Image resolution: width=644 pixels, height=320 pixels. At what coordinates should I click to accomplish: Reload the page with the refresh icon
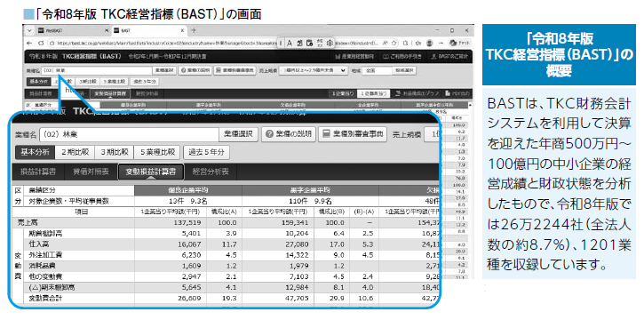(40, 43)
